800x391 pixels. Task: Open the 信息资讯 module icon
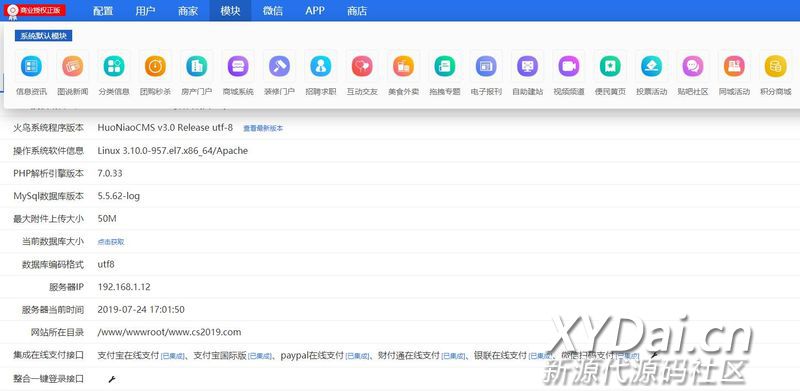[x=31, y=66]
